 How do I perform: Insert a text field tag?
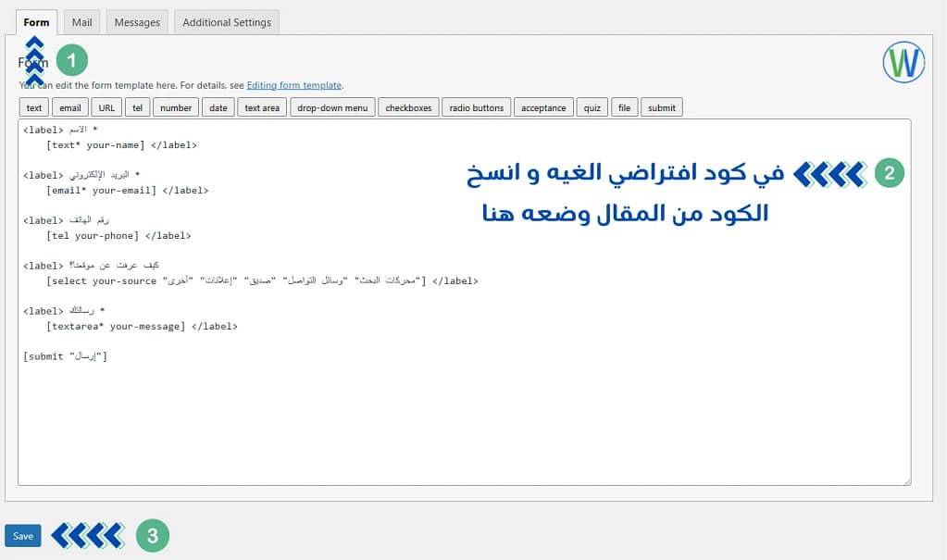(x=33, y=106)
